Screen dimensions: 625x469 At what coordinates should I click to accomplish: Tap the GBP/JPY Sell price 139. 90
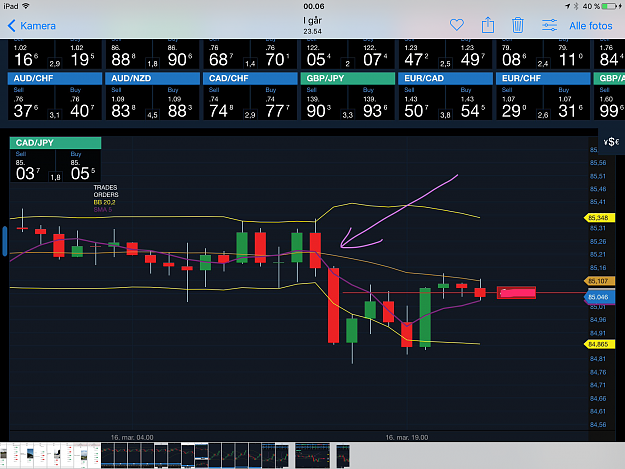tap(319, 107)
